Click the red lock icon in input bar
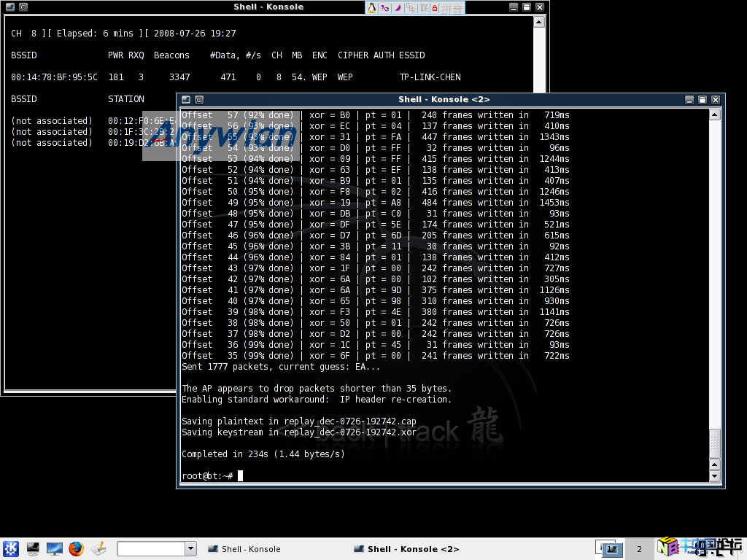 [x=435, y=7]
